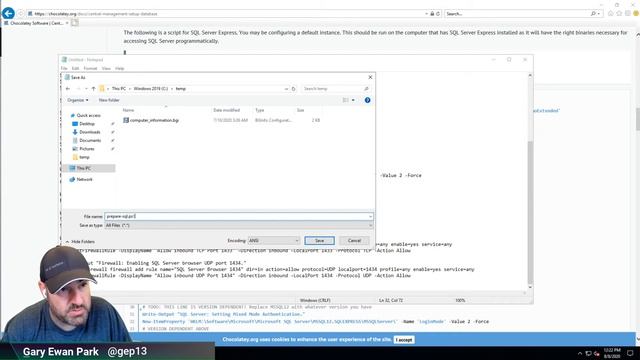Accept cookies with I accept button
Screen dimensions: 640x360
click(404, 340)
